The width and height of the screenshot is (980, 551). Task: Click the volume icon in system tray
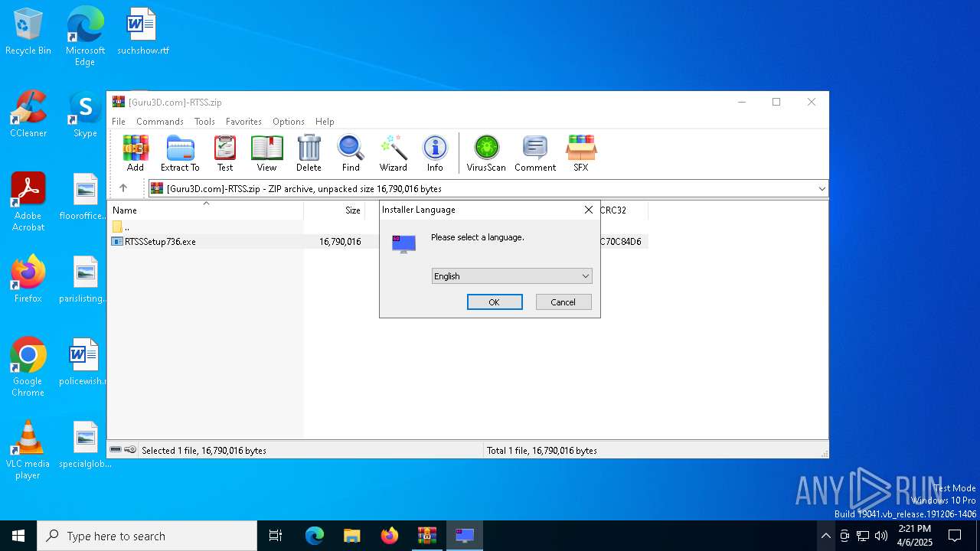coord(881,536)
